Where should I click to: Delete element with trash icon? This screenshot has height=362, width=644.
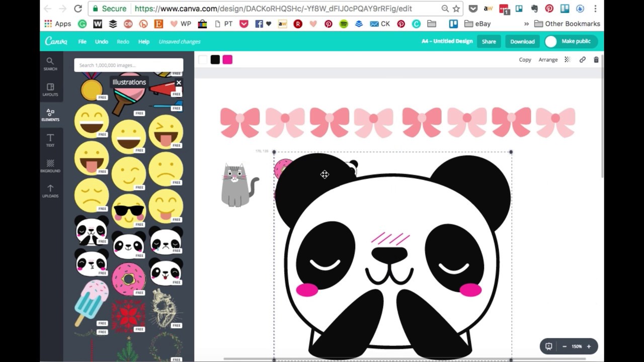(x=596, y=60)
